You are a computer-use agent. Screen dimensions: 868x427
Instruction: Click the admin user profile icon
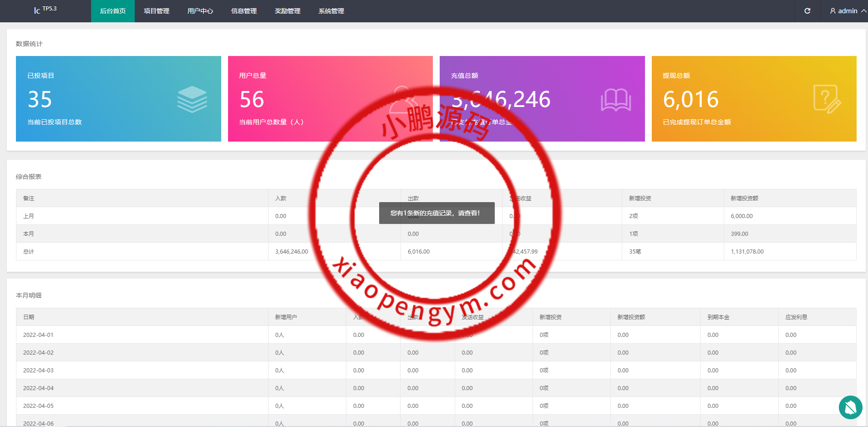(832, 11)
